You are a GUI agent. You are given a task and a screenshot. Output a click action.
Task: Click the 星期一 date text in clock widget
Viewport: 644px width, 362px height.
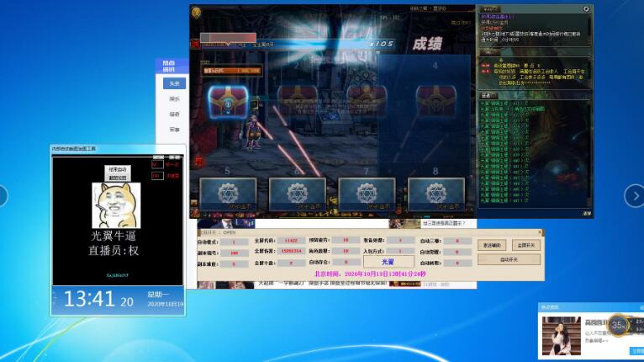coord(158,295)
